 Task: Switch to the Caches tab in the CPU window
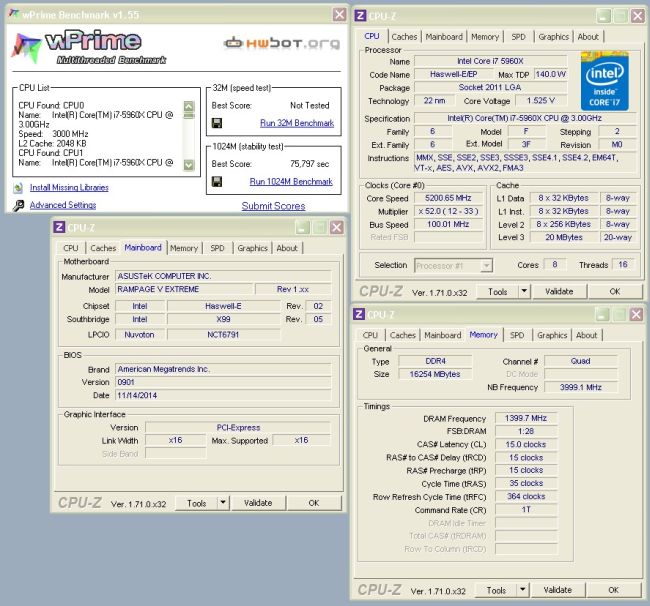(x=404, y=37)
